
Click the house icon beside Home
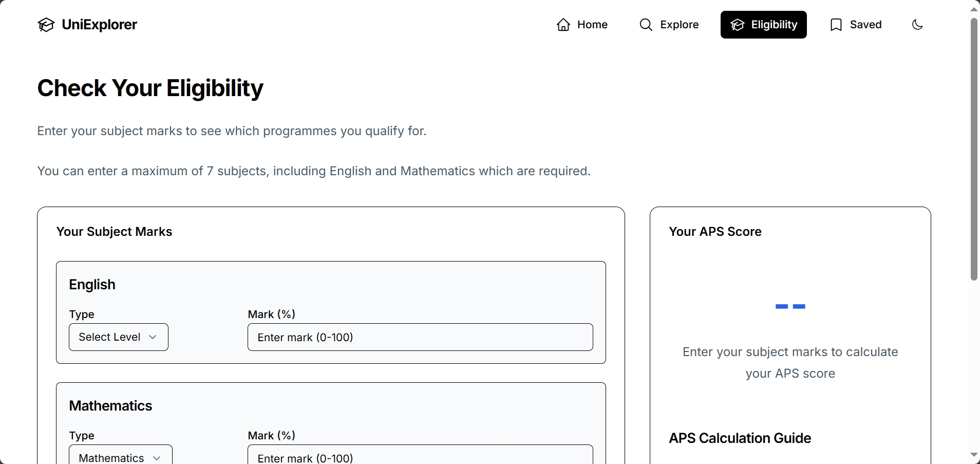563,25
